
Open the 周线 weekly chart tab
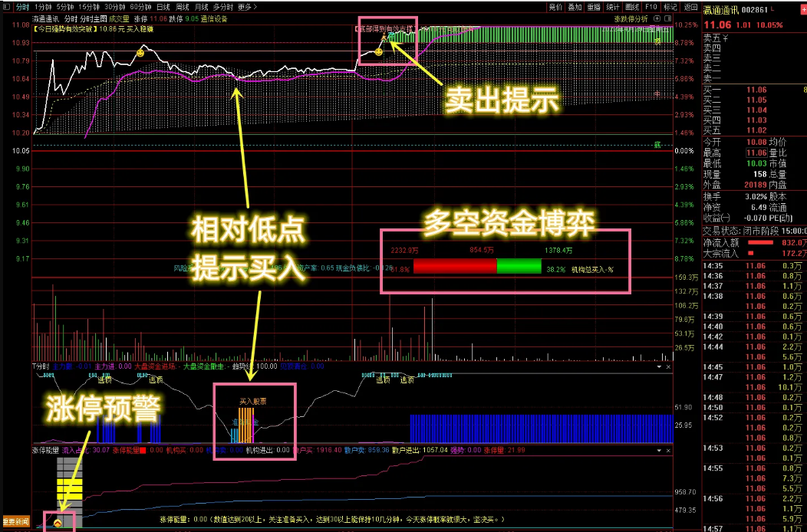(x=183, y=7)
